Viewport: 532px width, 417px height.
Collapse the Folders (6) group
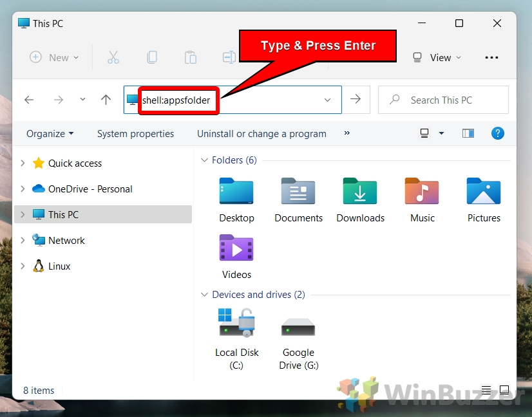[x=204, y=160]
